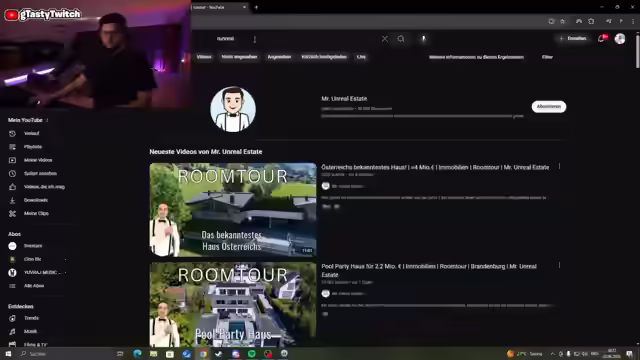Select the Videos filter chip
The width and height of the screenshot is (640, 360).
[204, 57]
